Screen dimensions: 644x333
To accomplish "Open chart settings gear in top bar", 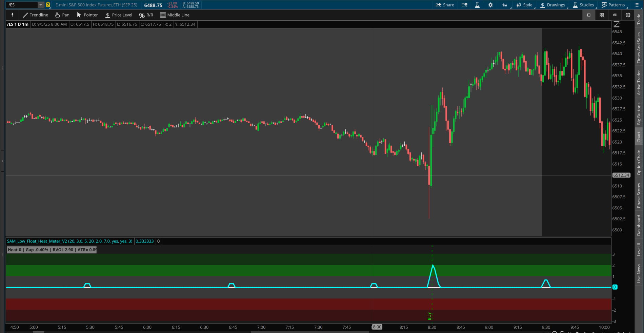I will 490,5.
